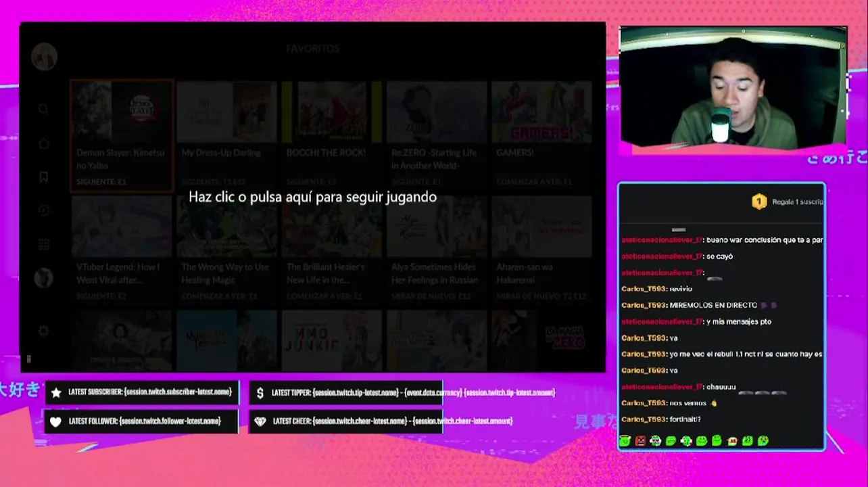Go to Home via the house icon

43,143
